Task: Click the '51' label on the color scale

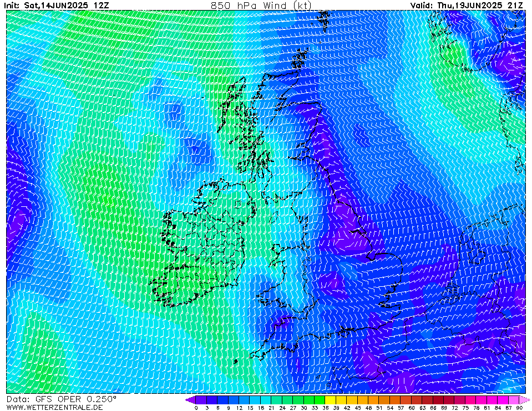Action: click(379, 408)
